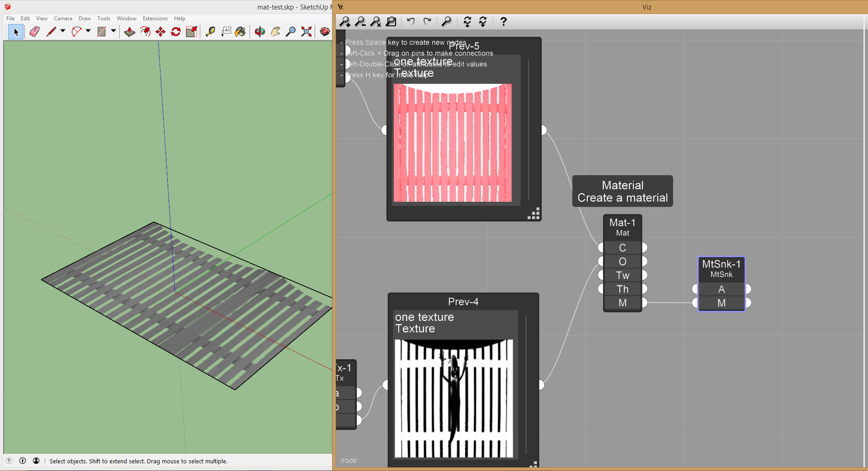The height and width of the screenshot is (471, 868).
Task: Click the Zoom Extents icon in SketchUp
Action: point(307,32)
